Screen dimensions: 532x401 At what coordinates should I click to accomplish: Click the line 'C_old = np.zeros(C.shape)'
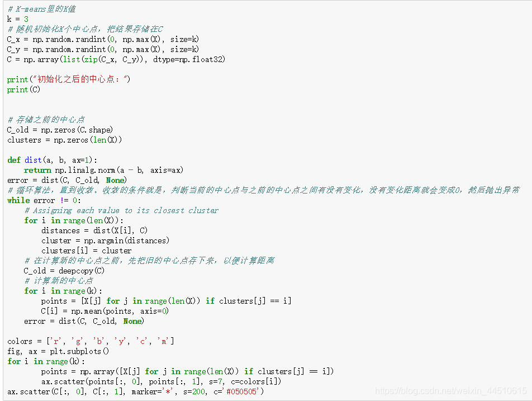coord(60,130)
